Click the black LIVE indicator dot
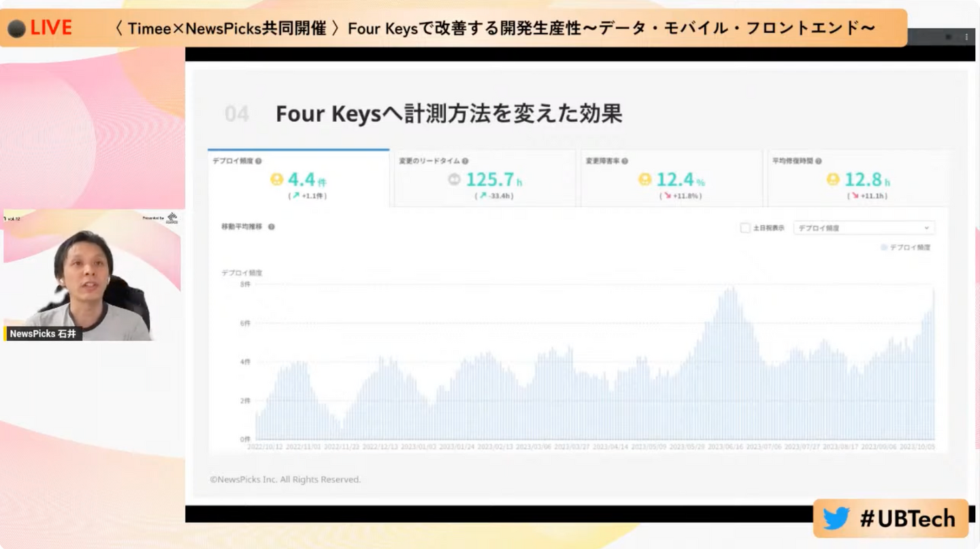 click(x=16, y=29)
